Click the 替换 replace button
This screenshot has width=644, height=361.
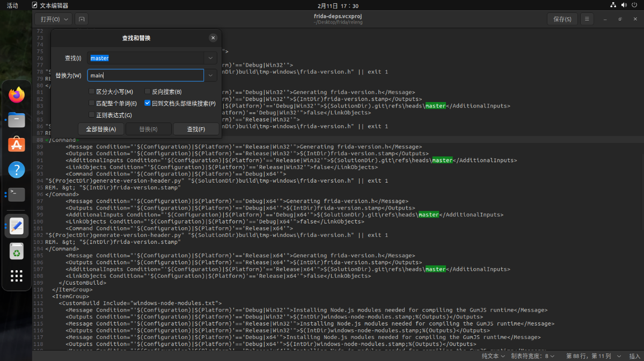148,129
